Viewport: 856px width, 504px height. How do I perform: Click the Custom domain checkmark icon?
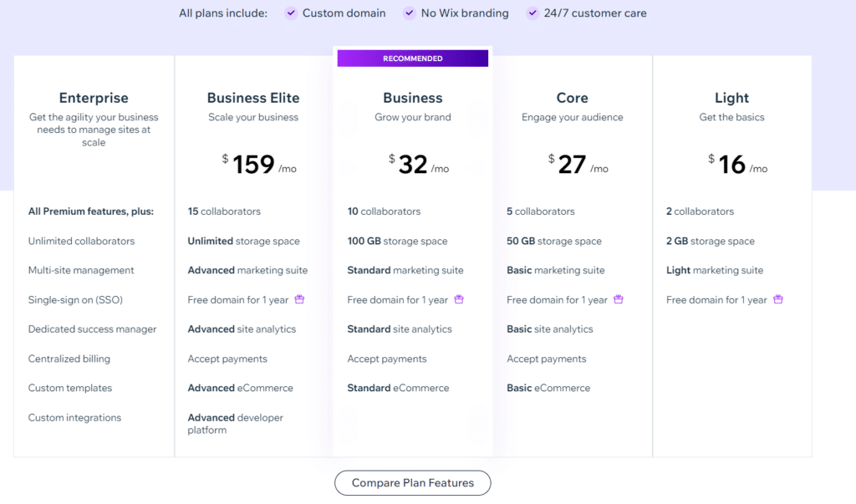[x=291, y=13]
